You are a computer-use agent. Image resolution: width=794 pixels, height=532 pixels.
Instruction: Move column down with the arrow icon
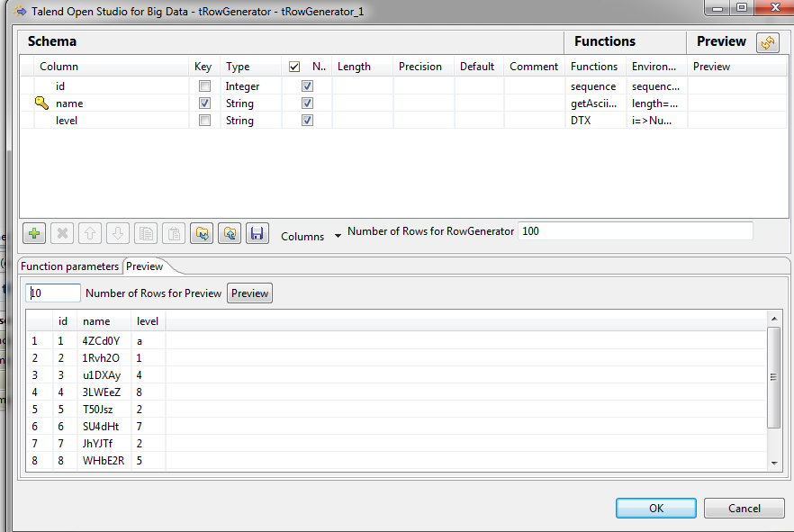[118, 233]
